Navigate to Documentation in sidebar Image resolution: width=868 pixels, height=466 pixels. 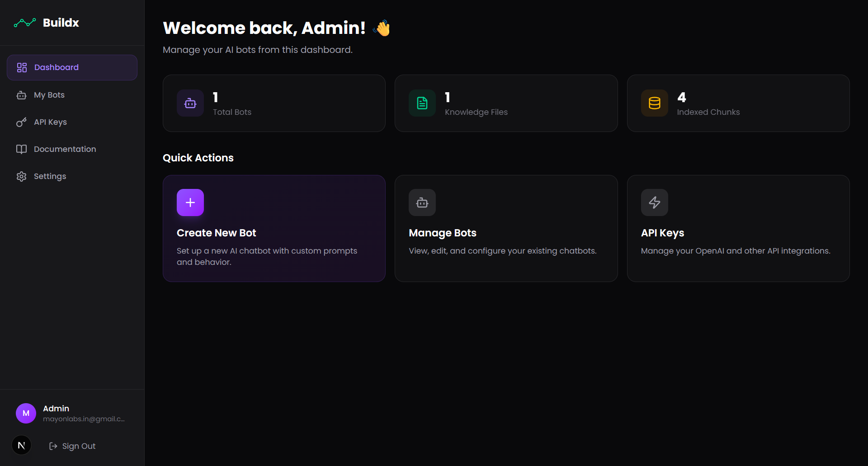(x=65, y=149)
